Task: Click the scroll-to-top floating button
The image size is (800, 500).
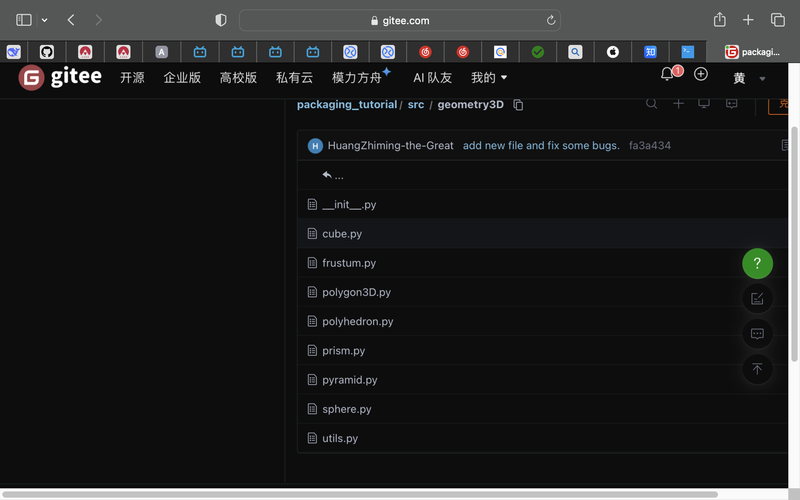Action: coord(757,369)
